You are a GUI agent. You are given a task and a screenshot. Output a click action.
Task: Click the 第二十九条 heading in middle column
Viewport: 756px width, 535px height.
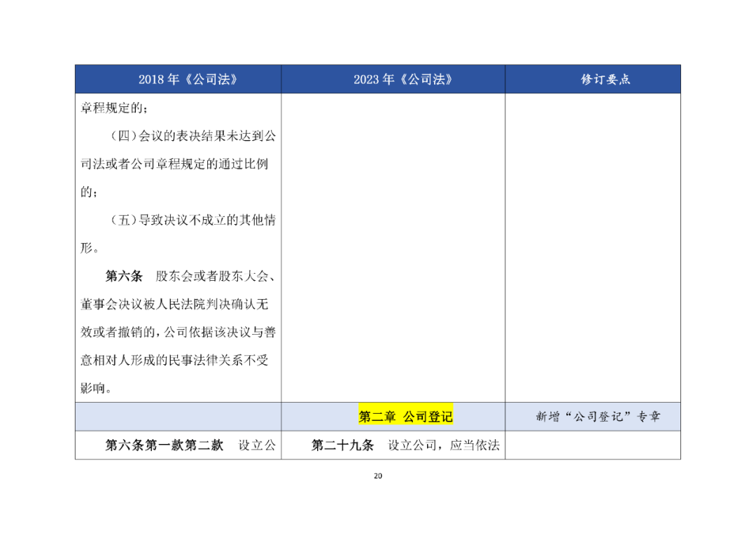coord(342,445)
